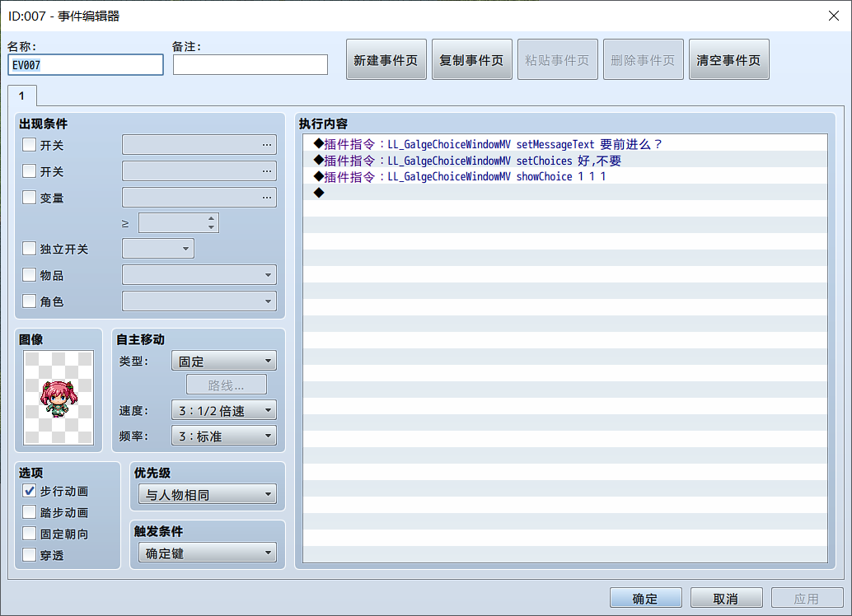Click the 复制事件页 button
Image resolution: width=852 pixels, height=616 pixels.
(471, 60)
